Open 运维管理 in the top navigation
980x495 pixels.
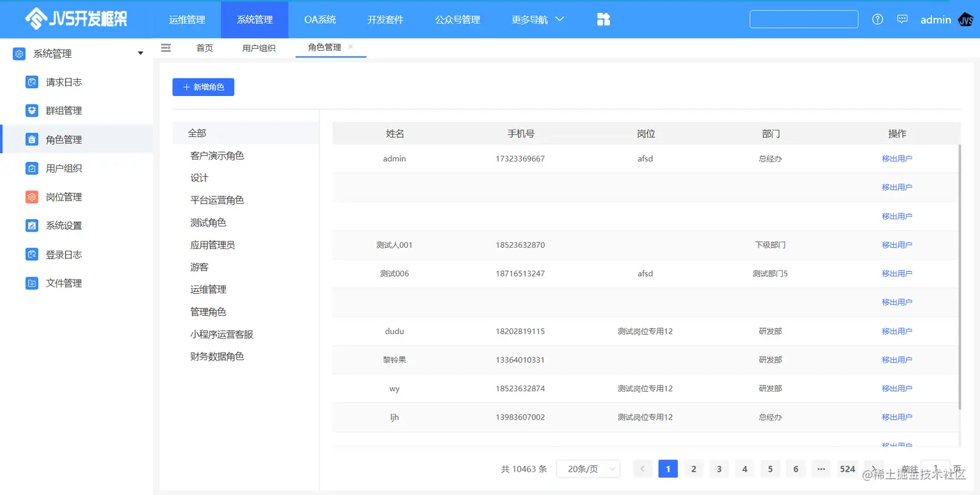[x=187, y=19]
